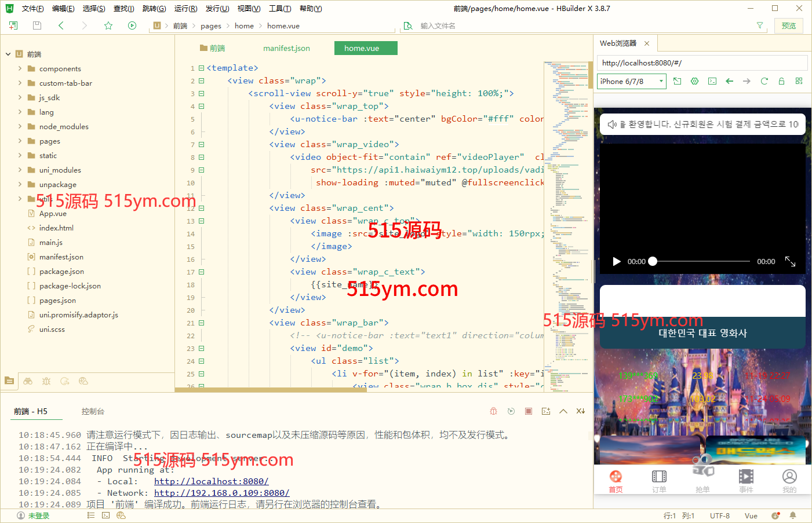Collapse the template tag fold marker on line 1
The height and width of the screenshot is (523, 812).
tap(202, 68)
